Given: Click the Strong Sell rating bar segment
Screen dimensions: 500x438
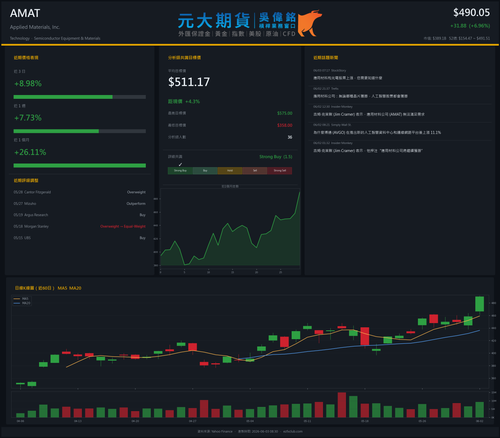Looking at the screenshot, I should click(x=280, y=171).
